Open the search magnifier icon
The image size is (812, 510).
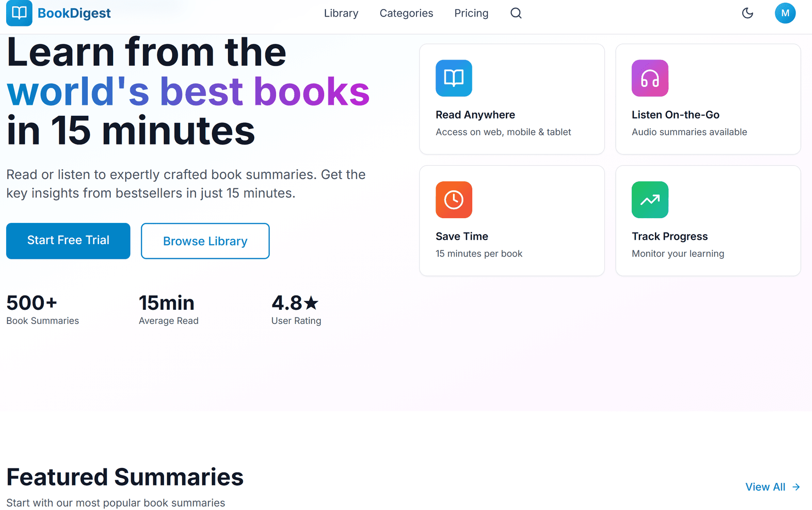point(516,13)
